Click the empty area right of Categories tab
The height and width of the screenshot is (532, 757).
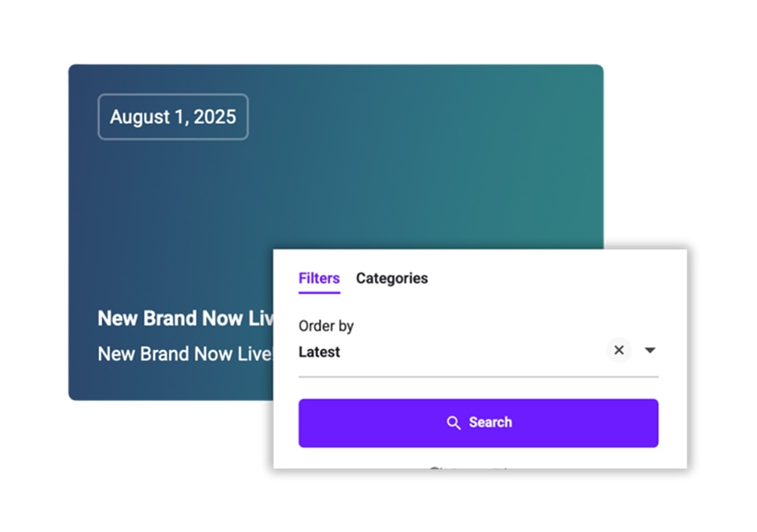(x=555, y=278)
